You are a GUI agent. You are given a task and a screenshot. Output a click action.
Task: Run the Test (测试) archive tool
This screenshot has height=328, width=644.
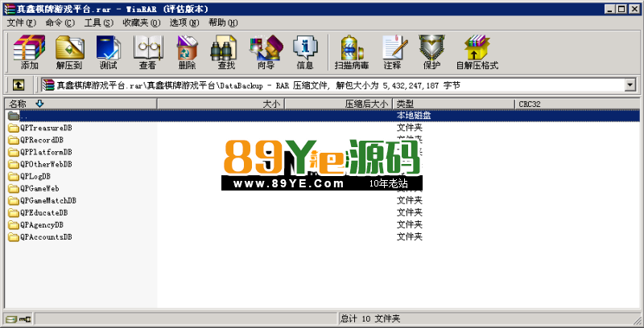pyautogui.click(x=109, y=52)
